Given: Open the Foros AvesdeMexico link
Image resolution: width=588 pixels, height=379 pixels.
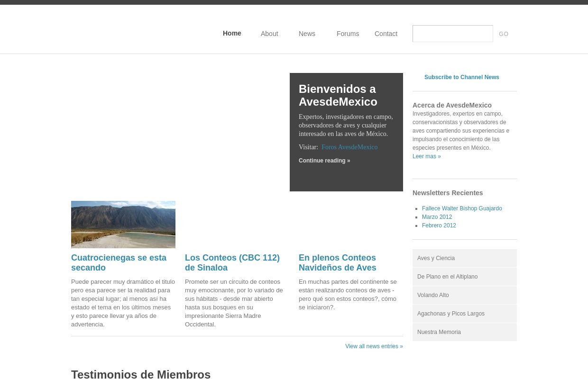Looking at the screenshot, I should (x=349, y=147).
